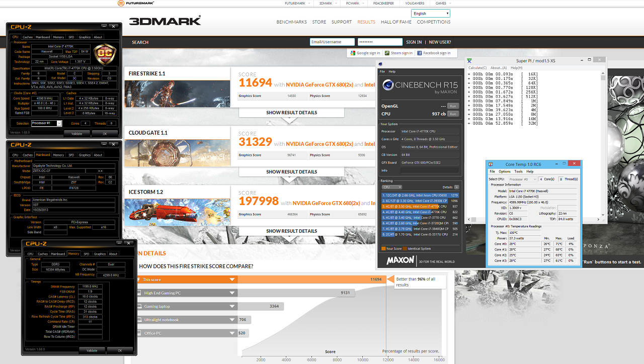
Task: Click the Futuremark logo in top bar
Action: [136, 3]
